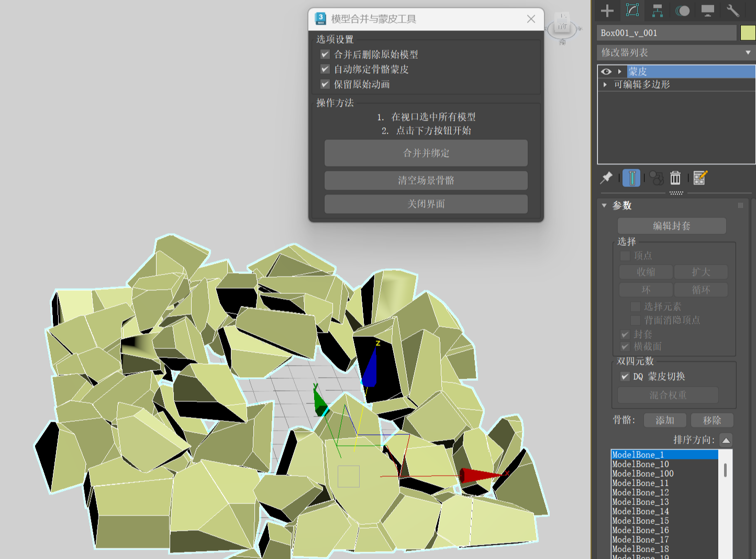Click the 合并并绑定 button
The width and height of the screenshot is (756, 559).
pyautogui.click(x=426, y=153)
